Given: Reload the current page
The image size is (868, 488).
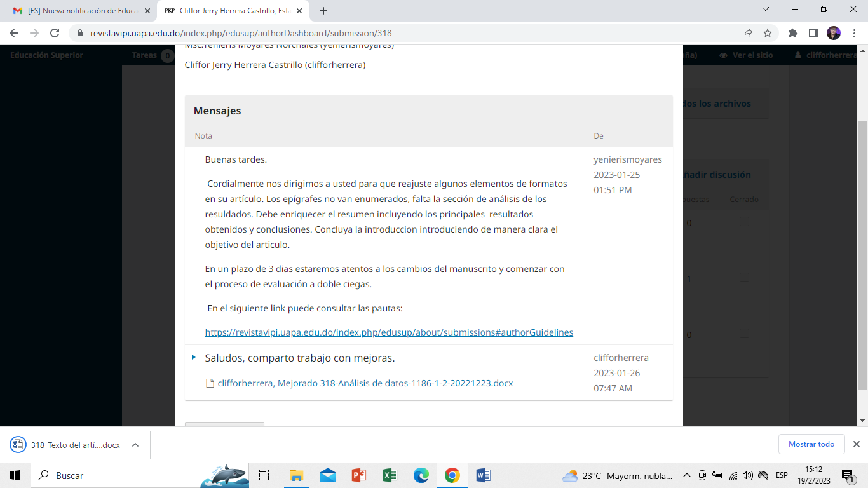Looking at the screenshot, I should pyautogui.click(x=55, y=33).
